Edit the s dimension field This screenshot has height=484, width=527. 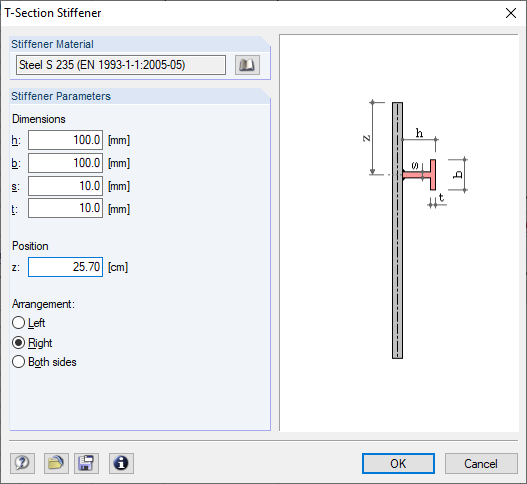click(66, 186)
